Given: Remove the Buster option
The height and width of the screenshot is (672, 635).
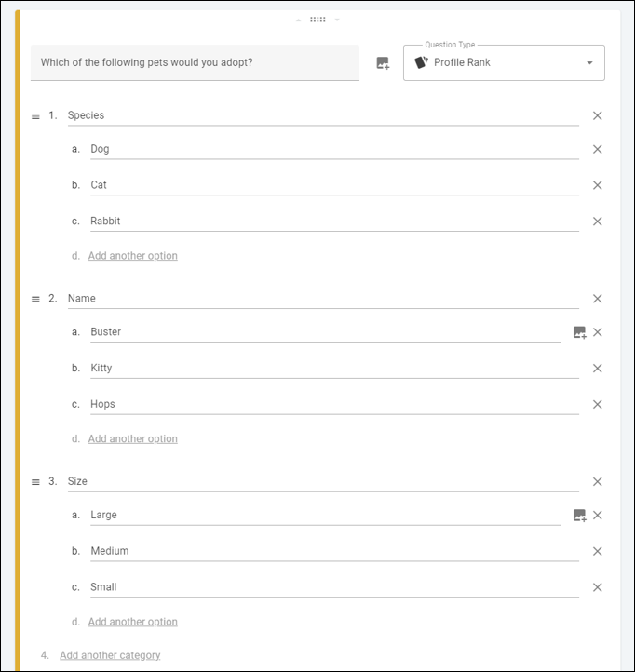Looking at the screenshot, I should [x=597, y=332].
